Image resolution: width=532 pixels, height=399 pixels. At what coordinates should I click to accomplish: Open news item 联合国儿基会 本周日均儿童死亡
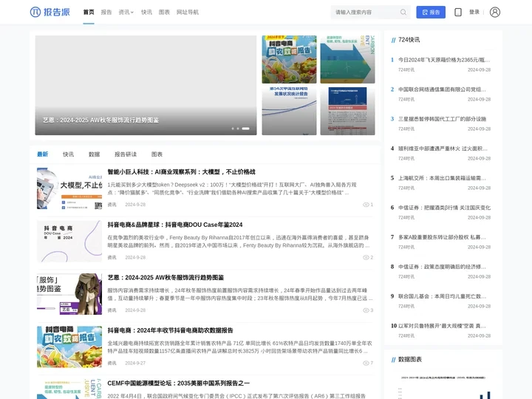coord(442,296)
